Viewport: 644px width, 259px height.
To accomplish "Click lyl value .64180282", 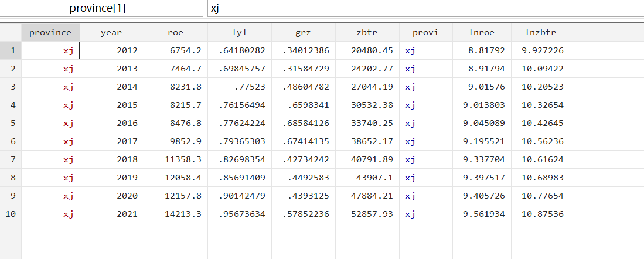I will pos(240,50).
